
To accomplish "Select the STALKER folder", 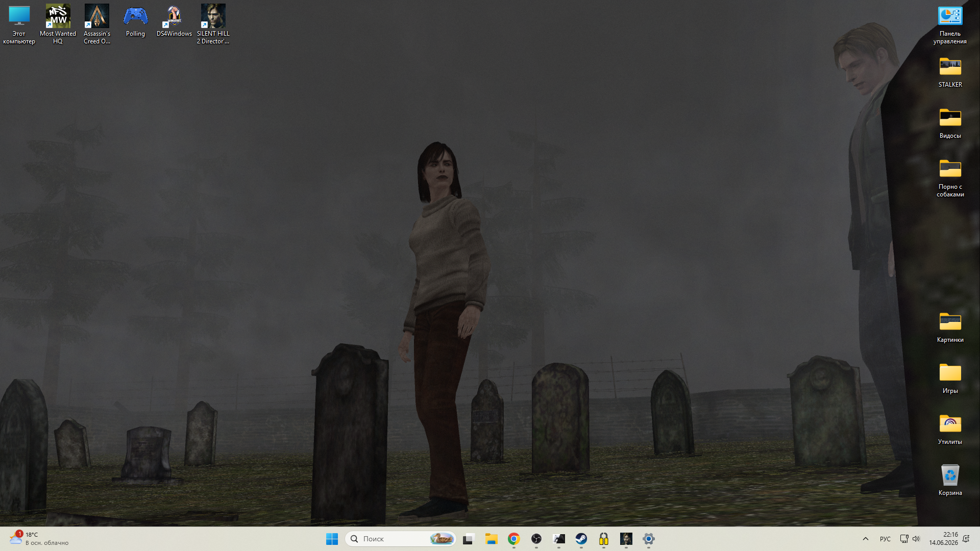I will point(950,72).
